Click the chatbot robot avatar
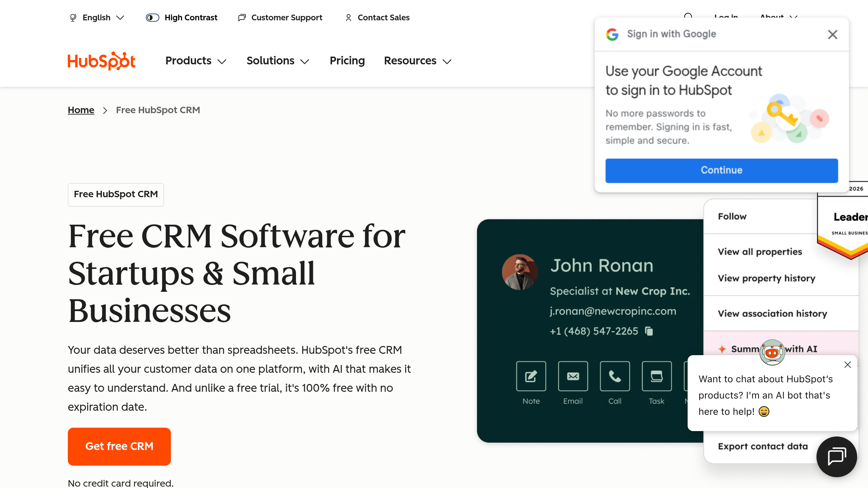Viewport: 868px width, 488px height. [x=772, y=352]
